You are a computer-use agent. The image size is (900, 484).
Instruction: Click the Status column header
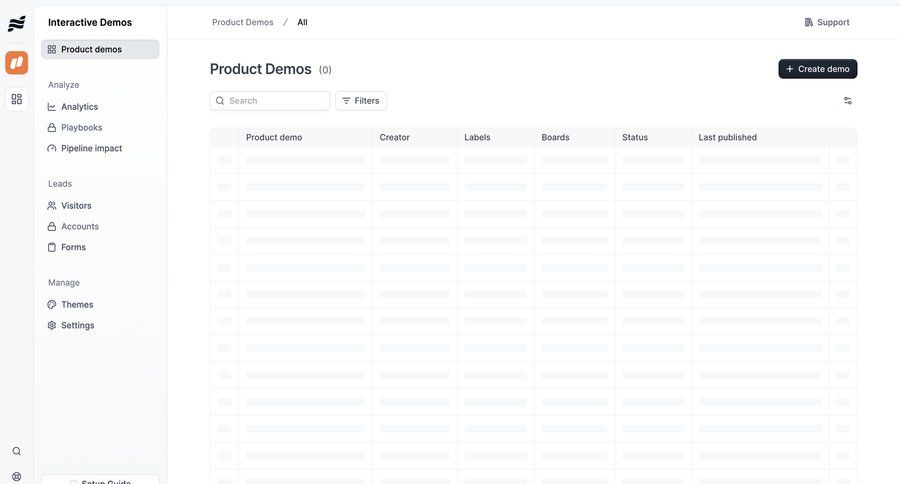coord(635,137)
